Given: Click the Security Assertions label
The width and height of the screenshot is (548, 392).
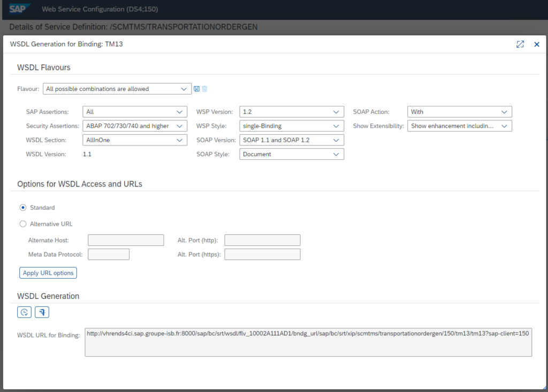Looking at the screenshot, I should [x=52, y=126].
